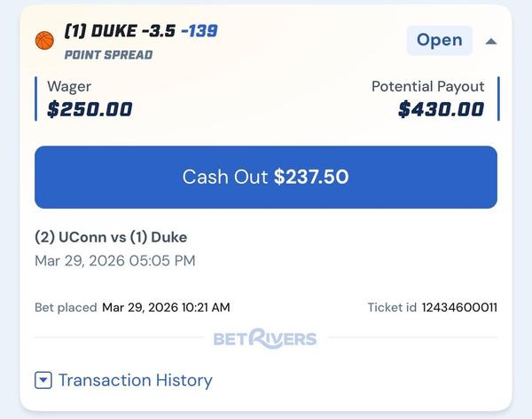
Task: Click the Open status badge
Action: click(439, 40)
